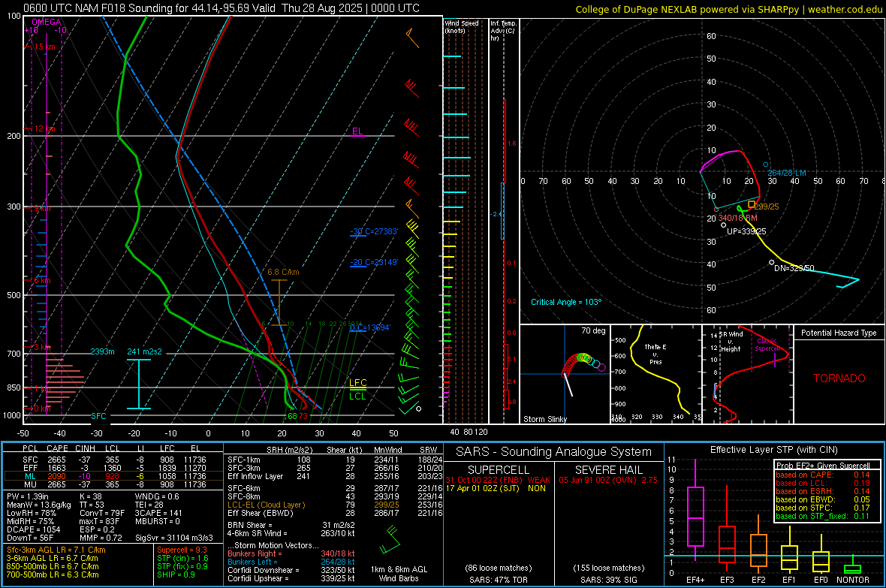The height and width of the screenshot is (588, 886).
Task: Click the STP (cin) = 1.6 value
Action: tap(182, 558)
